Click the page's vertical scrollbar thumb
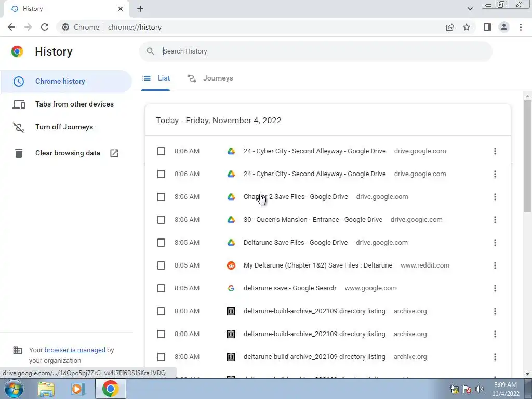This screenshot has height=399, width=532. click(x=527, y=156)
